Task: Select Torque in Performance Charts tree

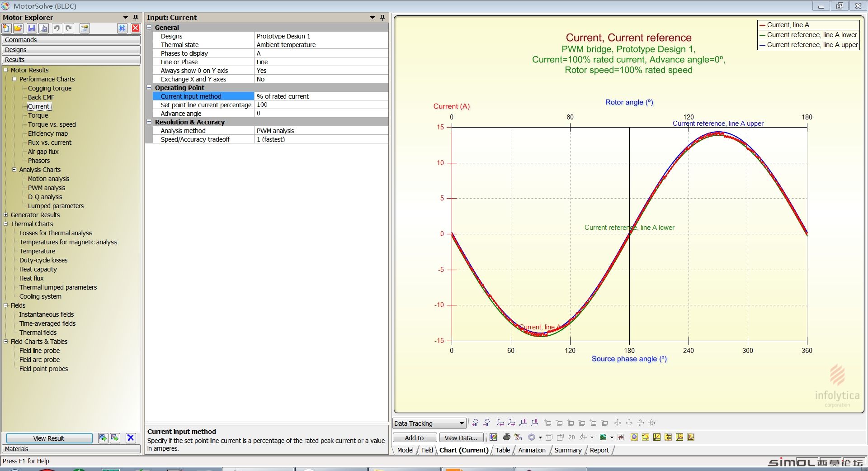Action: pos(38,115)
